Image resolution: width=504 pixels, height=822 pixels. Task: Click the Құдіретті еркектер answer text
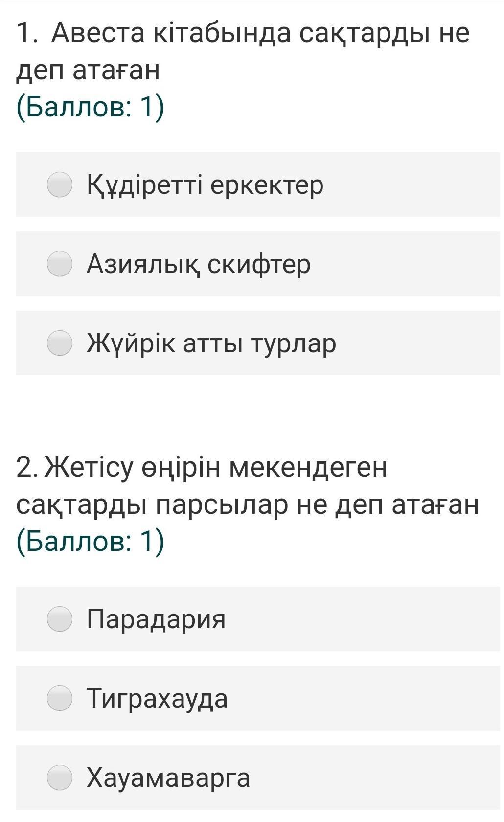205,185
